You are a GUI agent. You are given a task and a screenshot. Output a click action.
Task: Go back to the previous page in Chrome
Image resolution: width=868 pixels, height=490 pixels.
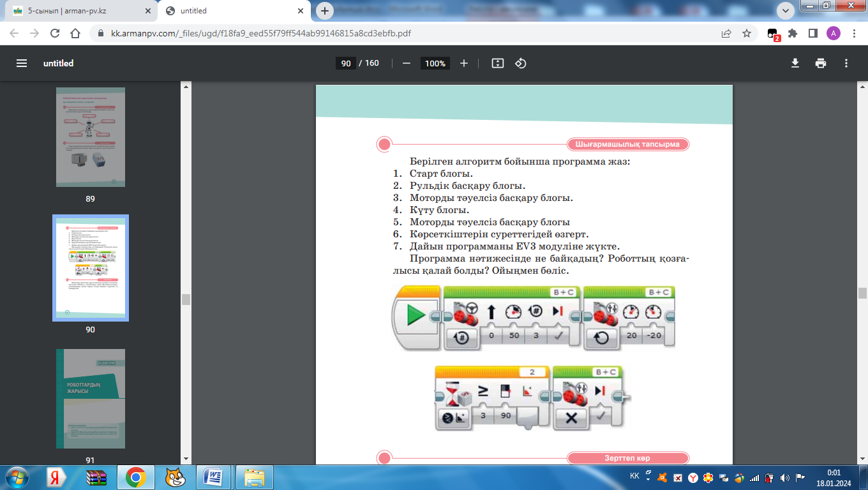pos(14,33)
